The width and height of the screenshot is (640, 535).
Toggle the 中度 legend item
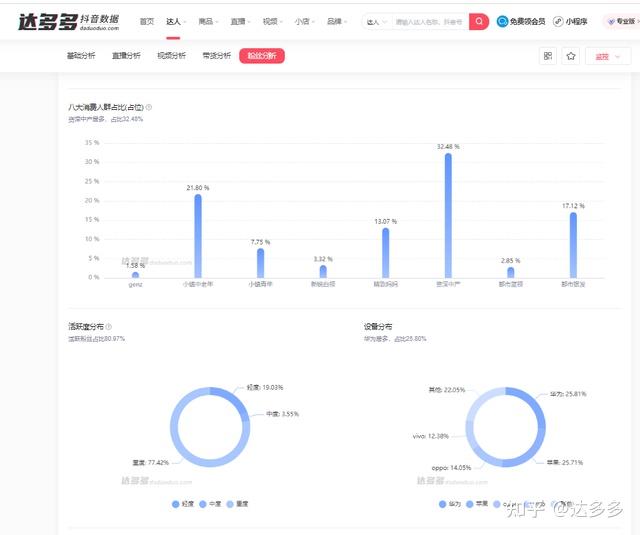[x=210, y=504]
